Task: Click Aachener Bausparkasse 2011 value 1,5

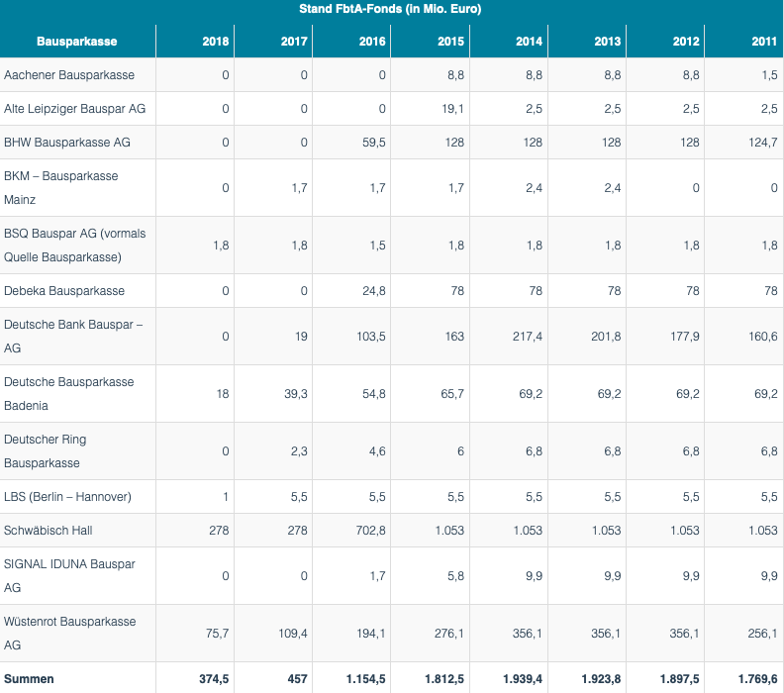Action: click(770, 75)
